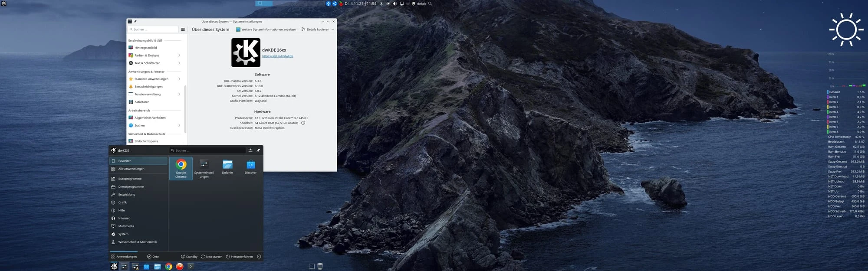
Task: Pin the application launcher open
Action: coord(258,150)
